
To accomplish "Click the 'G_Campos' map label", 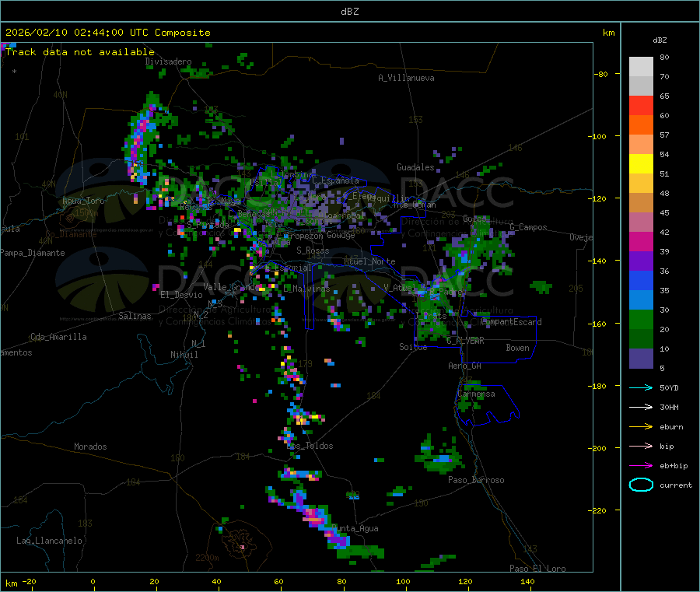I will pyautogui.click(x=529, y=227).
